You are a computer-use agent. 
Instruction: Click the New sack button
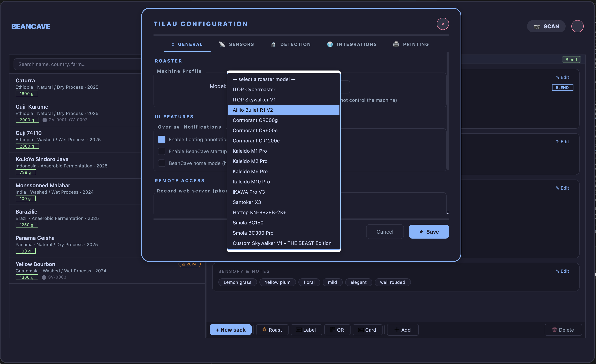[x=230, y=330]
